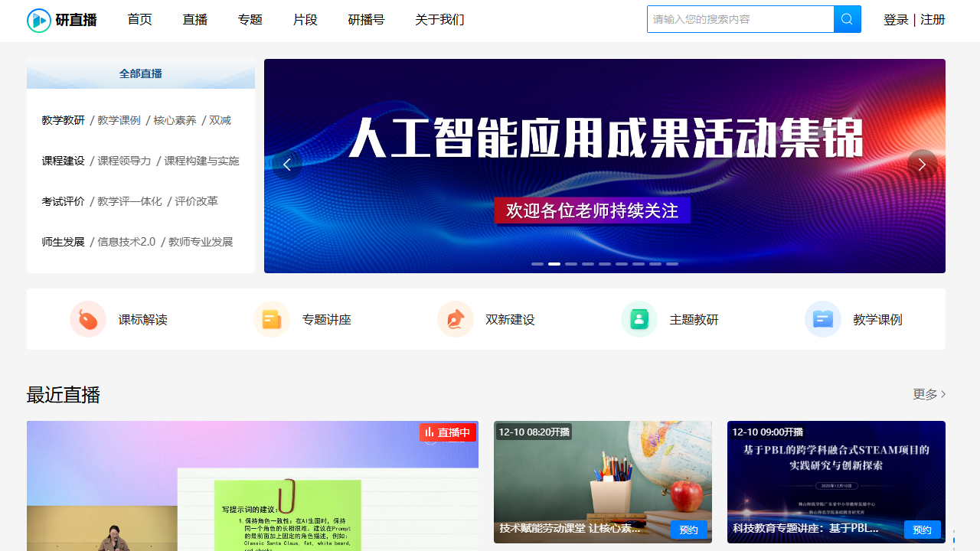Viewport: 980px width, 551px height.
Task: Click the 更多 expander beside 最近直播
Action: [927, 394]
